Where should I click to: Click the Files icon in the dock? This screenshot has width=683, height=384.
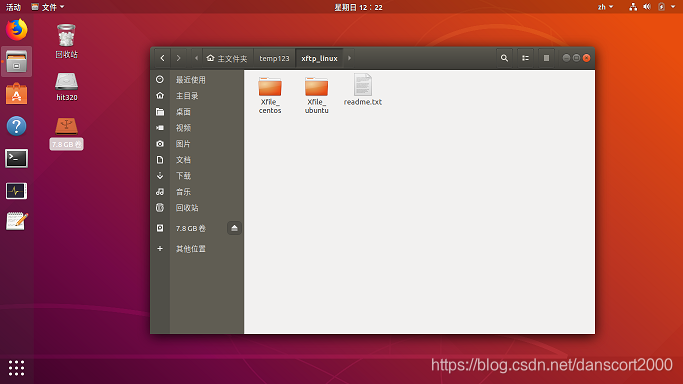pyautogui.click(x=17, y=61)
